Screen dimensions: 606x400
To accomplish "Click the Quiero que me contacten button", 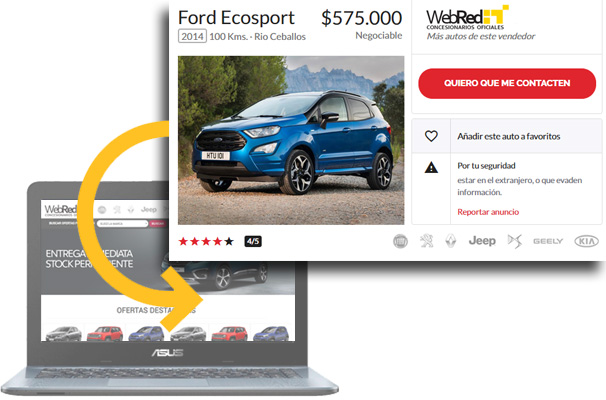I will tap(507, 83).
